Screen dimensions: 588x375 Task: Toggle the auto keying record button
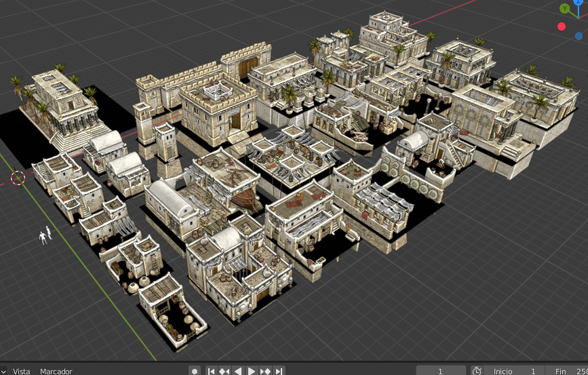(195, 371)
